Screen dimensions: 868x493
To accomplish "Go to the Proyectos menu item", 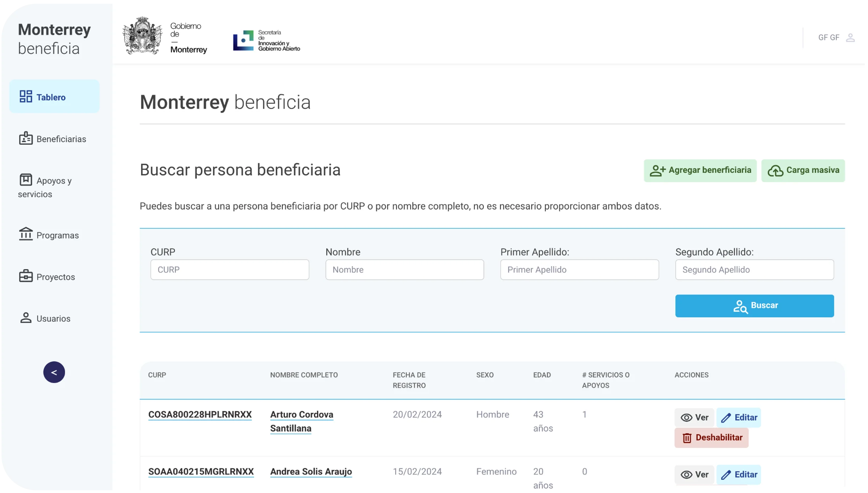I will pos(47,277).
